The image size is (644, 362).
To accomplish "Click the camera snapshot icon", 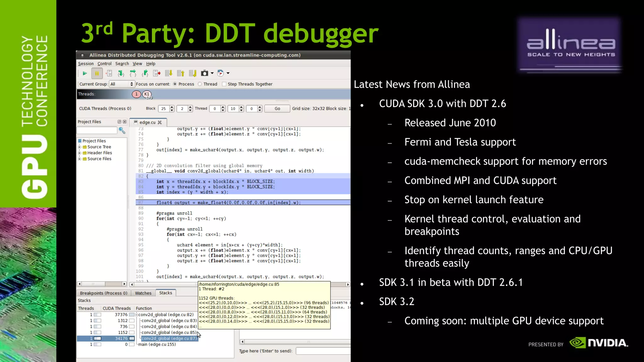I will click(204, 74).
